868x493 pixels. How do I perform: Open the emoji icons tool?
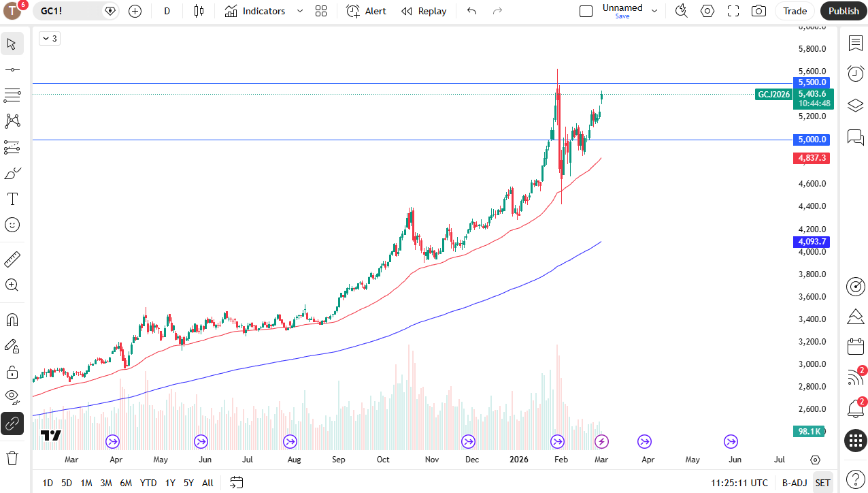coord(12,225)
